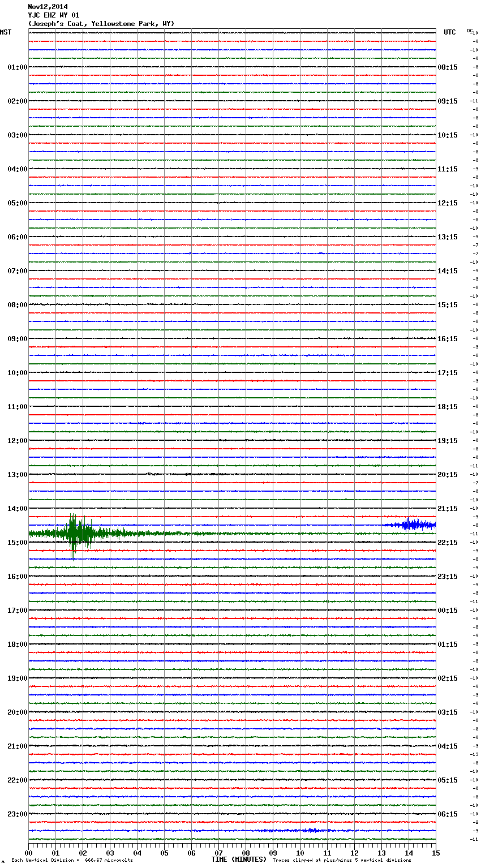Pick the 06:00 MST time label
This screenshot has height=868, width=481.
coord(17,237)
